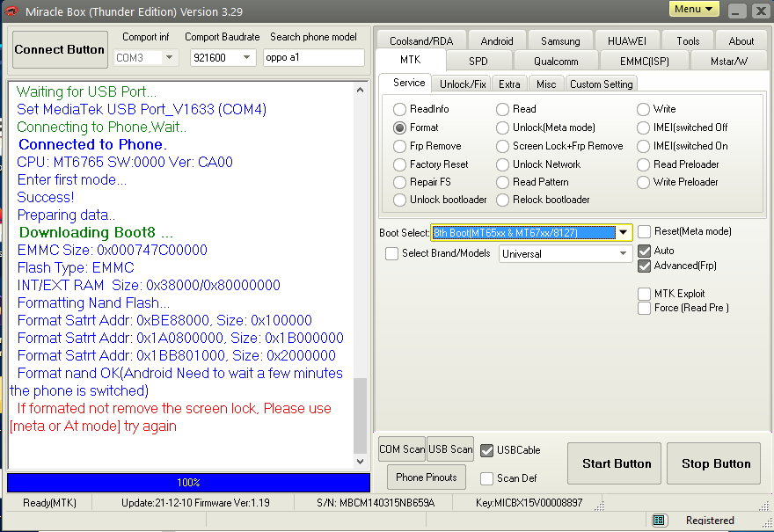Open the Mstar/W tab
This screenshot has width=774, height=532.
pos(728,62)
